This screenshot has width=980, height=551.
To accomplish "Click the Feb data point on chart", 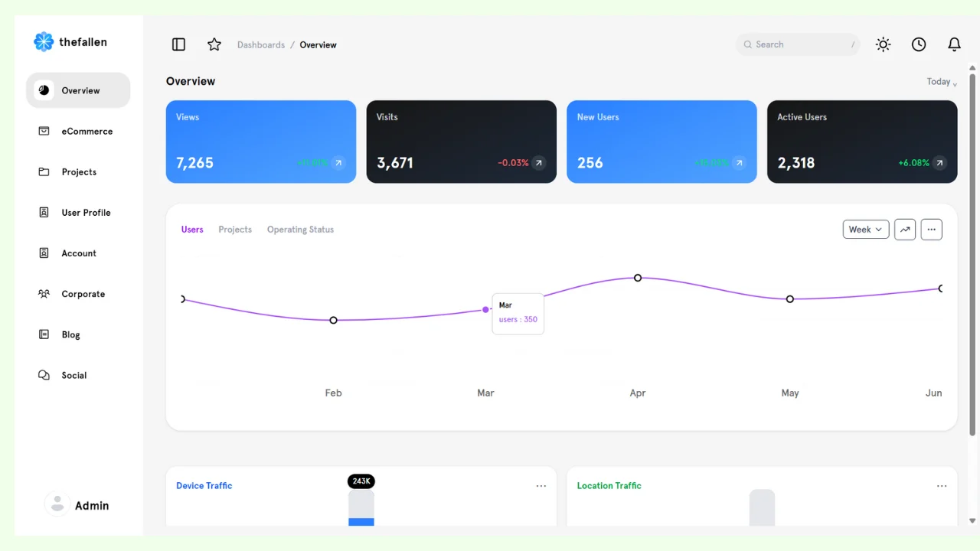I will click(x=333, y=320).
